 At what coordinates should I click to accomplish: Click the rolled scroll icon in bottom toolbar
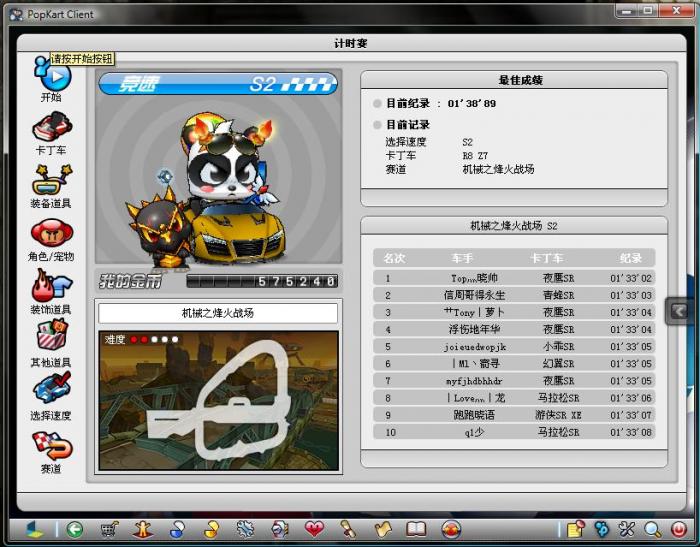[348, 530]
